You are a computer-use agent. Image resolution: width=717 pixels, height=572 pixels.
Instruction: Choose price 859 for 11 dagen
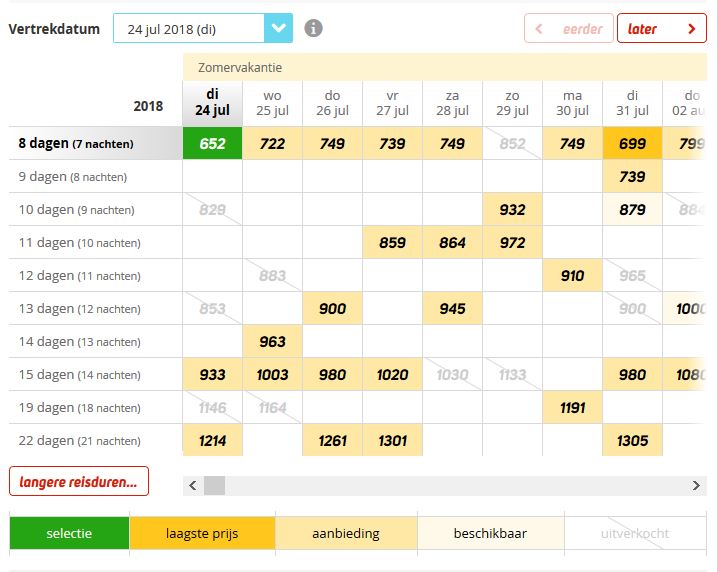[392, 242]
